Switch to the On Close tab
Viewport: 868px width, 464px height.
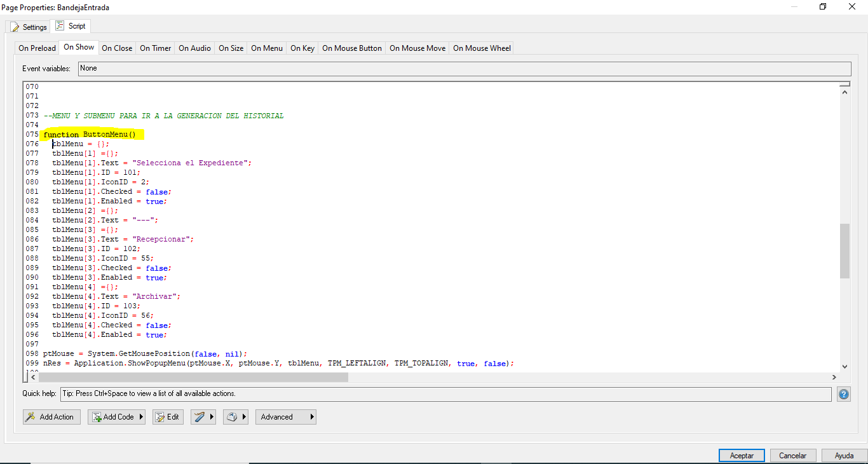coord(117,48)
